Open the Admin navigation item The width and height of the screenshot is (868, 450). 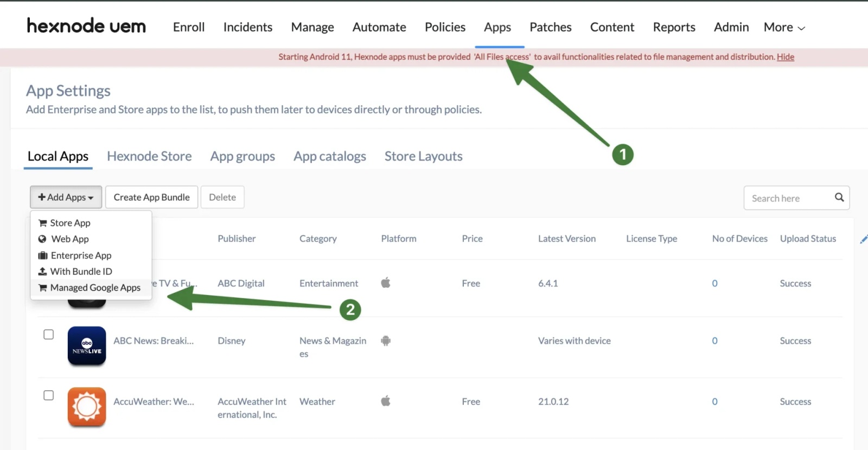point(731,27)
